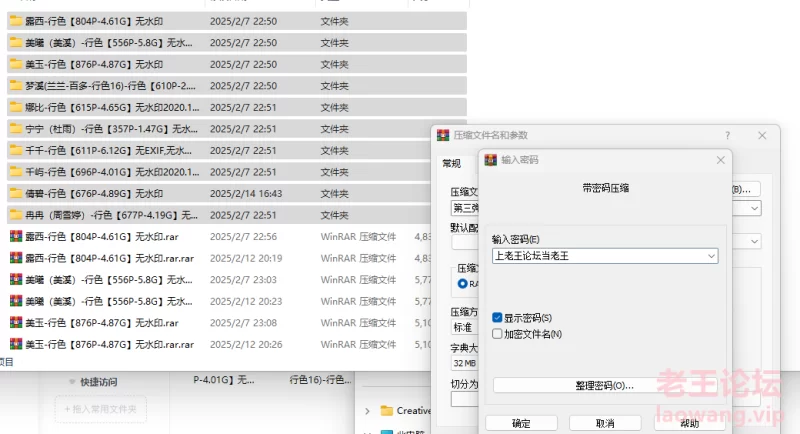Select the 冉冉（周雪婷）-行色【677P-4.19G】无... folder name
Image resolution: width=800 pixels, height=434 pixels.
111,215
